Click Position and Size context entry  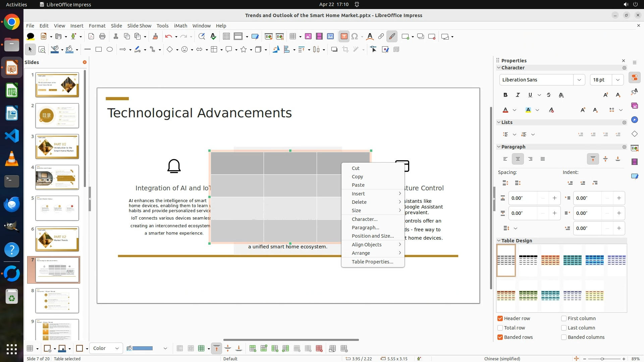pyautogui.click(x=373, y=236)
